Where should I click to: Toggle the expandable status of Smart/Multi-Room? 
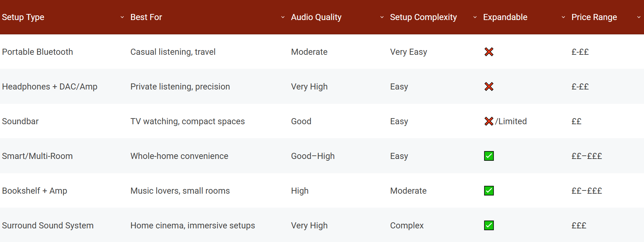coord(489,156)
